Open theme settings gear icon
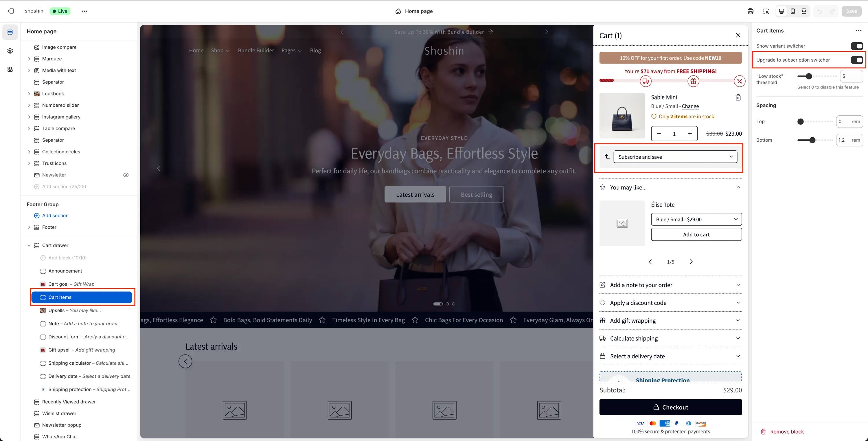This screenshot has height=441, width=868. pyautogui.click(x=10, y=51)
